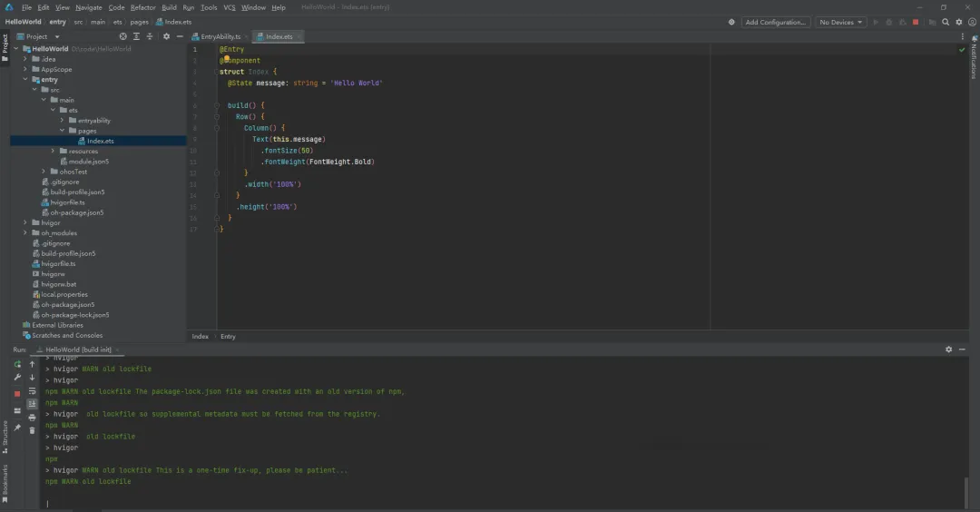Open Project panel options gear

click(x=166, y=37)
